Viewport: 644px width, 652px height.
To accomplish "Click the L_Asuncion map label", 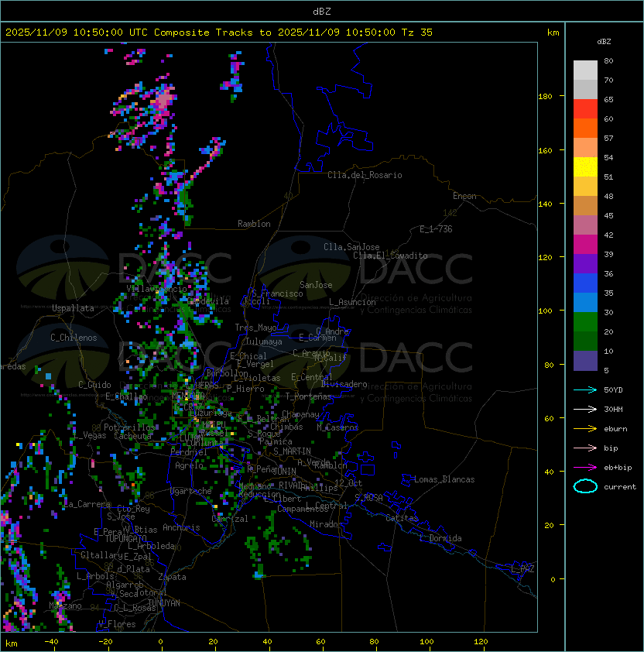I will [x=352, y=302].
